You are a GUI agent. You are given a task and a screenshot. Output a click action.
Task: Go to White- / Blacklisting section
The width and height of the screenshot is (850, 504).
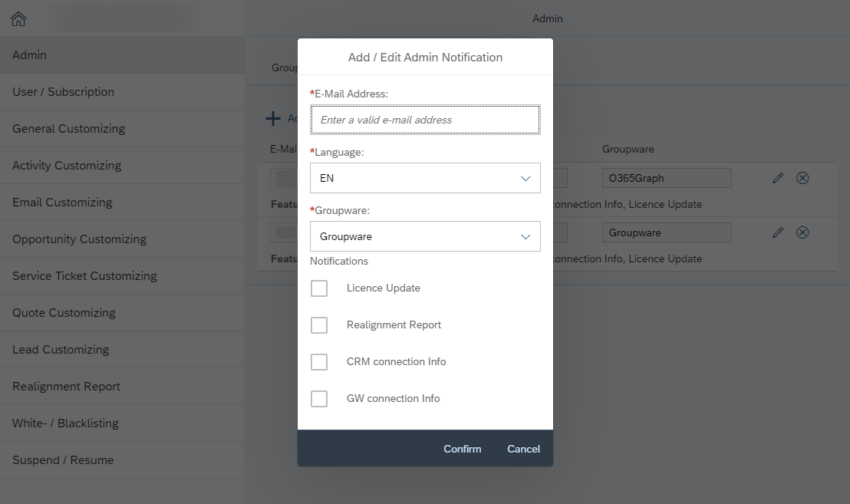65,423
